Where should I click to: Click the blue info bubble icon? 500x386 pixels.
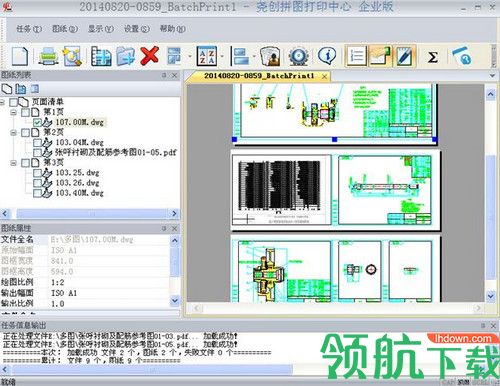pos(327,55)
